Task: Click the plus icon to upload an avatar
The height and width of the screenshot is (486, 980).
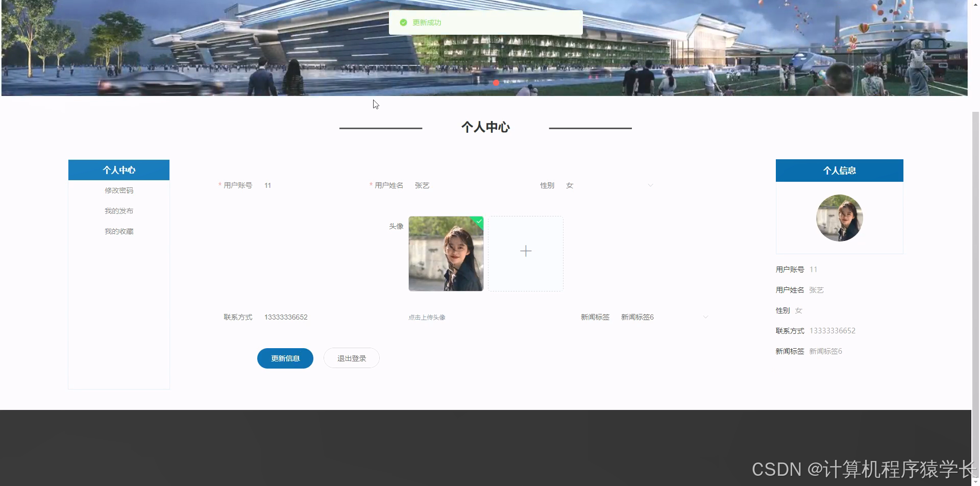Action: (x=526, y=251)
